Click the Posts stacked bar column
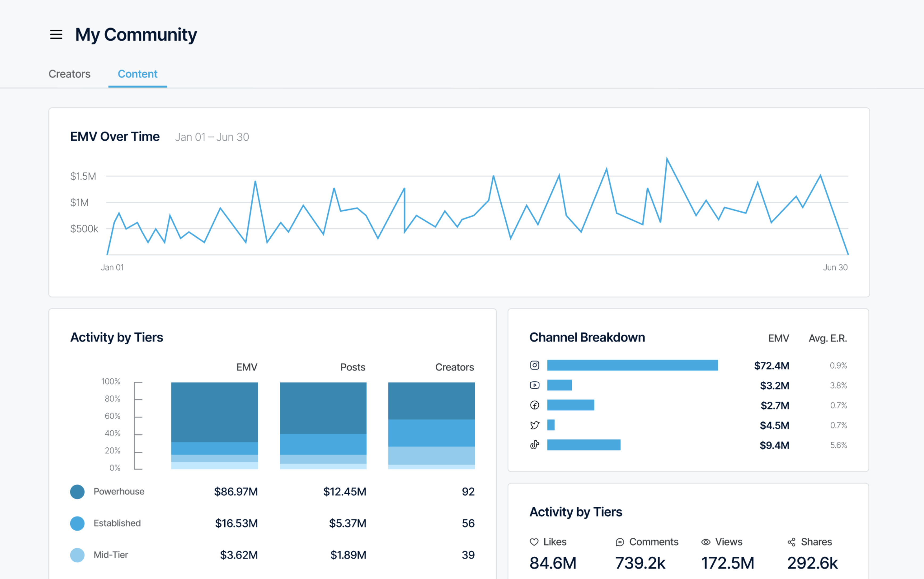Viewport: 924px width, 579px height. tap(323, 426)
